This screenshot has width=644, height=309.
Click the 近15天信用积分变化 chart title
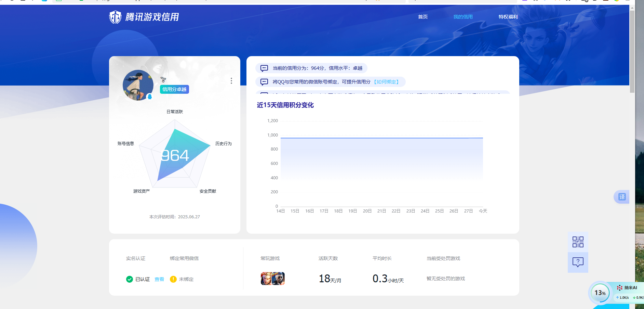285,105
